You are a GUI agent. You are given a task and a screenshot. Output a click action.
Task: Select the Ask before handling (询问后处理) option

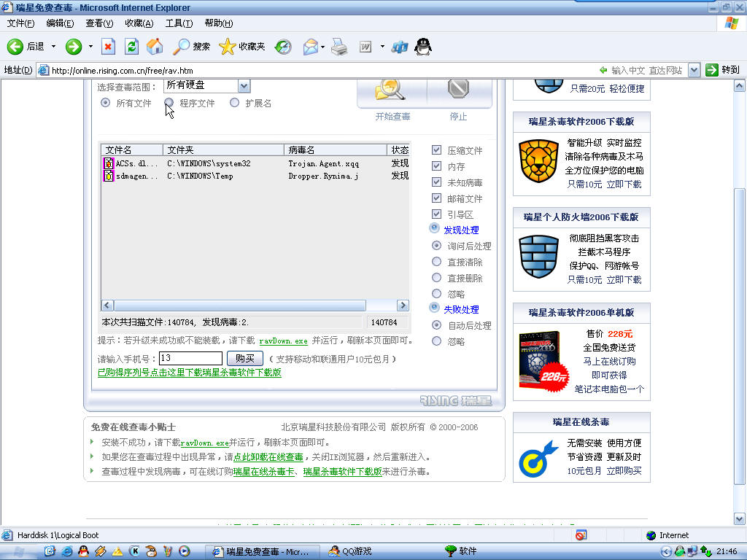click(436, 245)
